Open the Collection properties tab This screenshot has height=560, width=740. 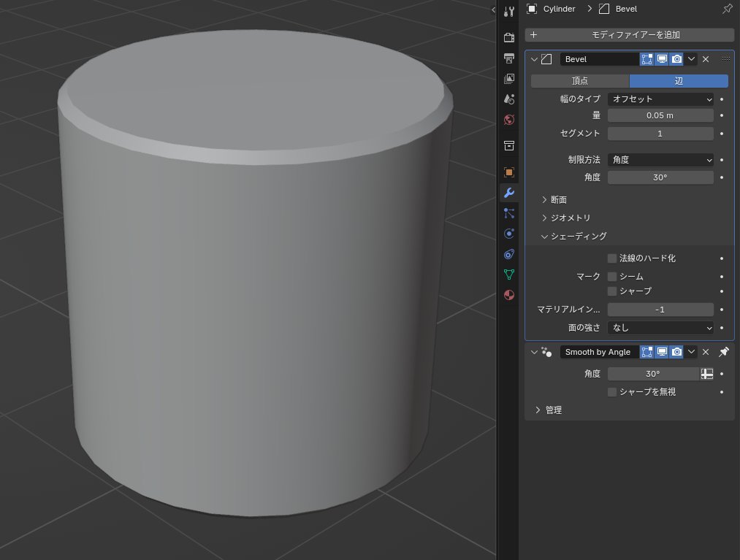(508, 146)
